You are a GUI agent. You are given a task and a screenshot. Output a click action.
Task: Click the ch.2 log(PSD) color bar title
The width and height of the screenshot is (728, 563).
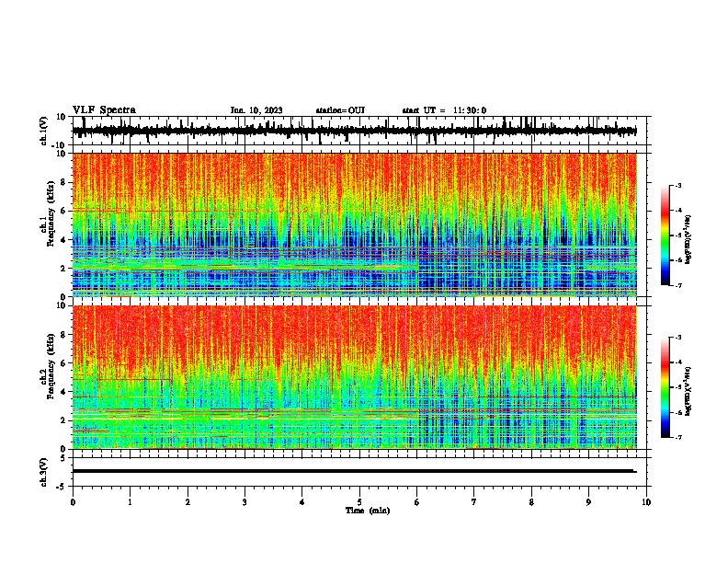pos(688,392)
